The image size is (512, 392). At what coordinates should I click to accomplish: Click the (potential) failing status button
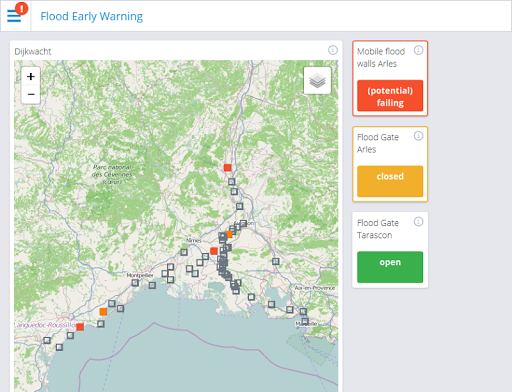point(390,96)
